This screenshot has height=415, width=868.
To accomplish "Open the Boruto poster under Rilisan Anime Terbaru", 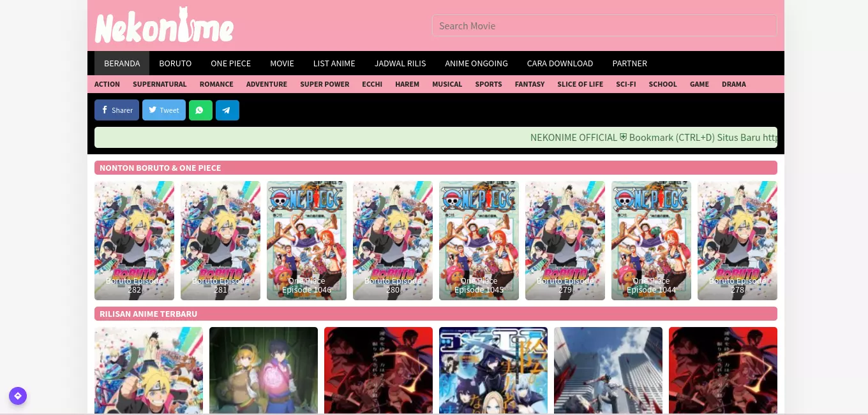I will coord(149,370).
